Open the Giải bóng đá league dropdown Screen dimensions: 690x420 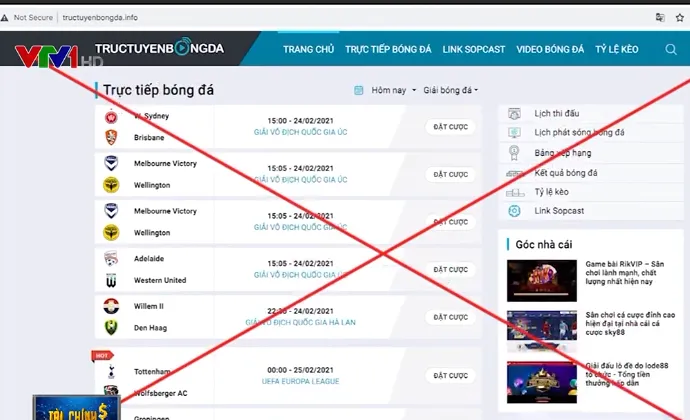pos(451,90)
